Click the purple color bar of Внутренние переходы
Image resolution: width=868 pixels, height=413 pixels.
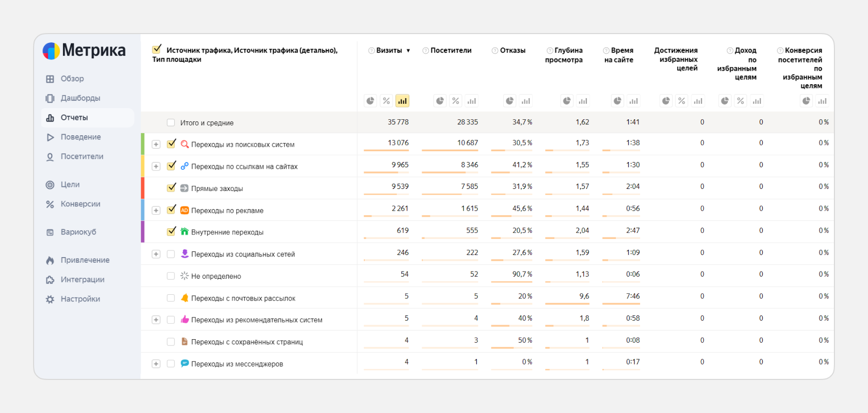[143, 232]
